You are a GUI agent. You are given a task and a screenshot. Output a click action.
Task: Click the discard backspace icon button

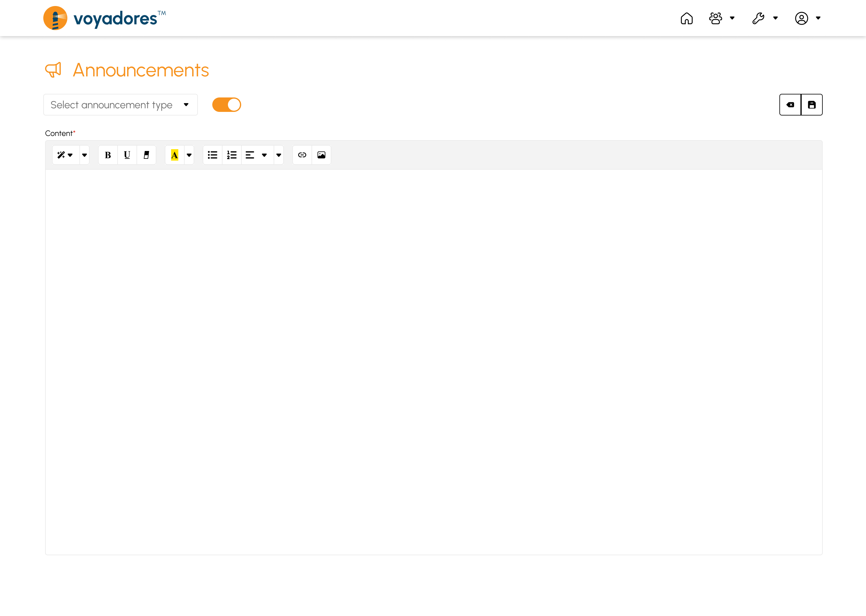[790, 105]
